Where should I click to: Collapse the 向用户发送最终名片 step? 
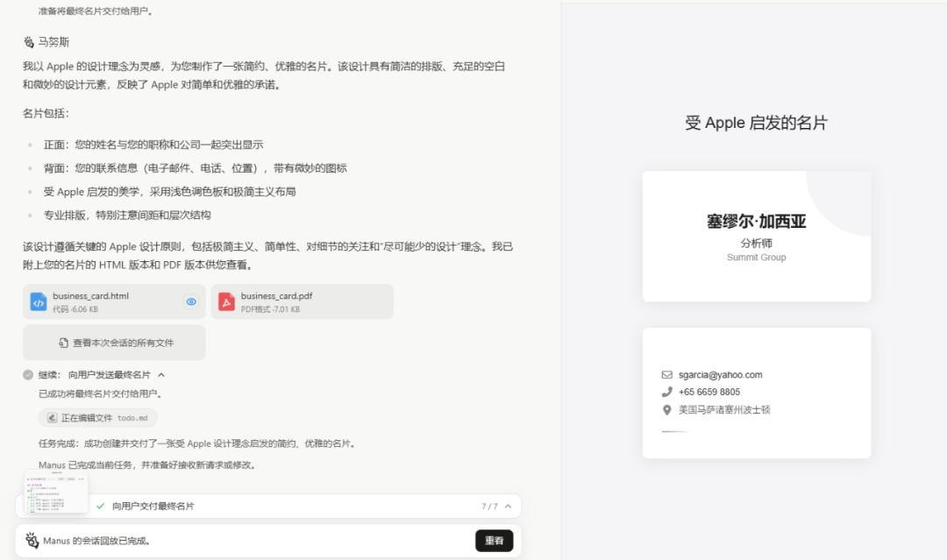click(x=161, y=375)
